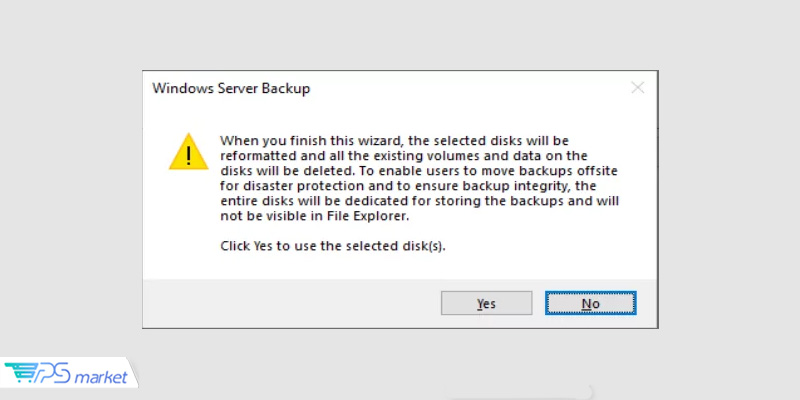
Task: Click the 'Click Yes to use the selected disk(s)' line
Action: click(333, 246)
